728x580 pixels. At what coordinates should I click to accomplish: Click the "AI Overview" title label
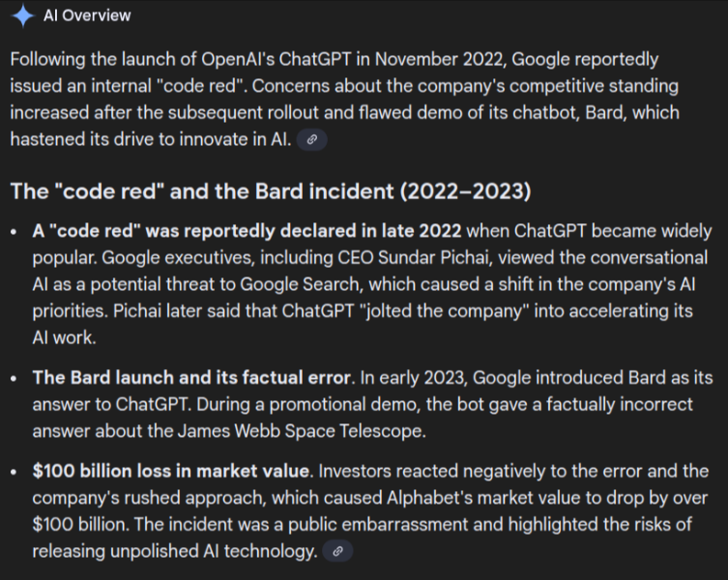pyautogui.click(x=87, y=16)
